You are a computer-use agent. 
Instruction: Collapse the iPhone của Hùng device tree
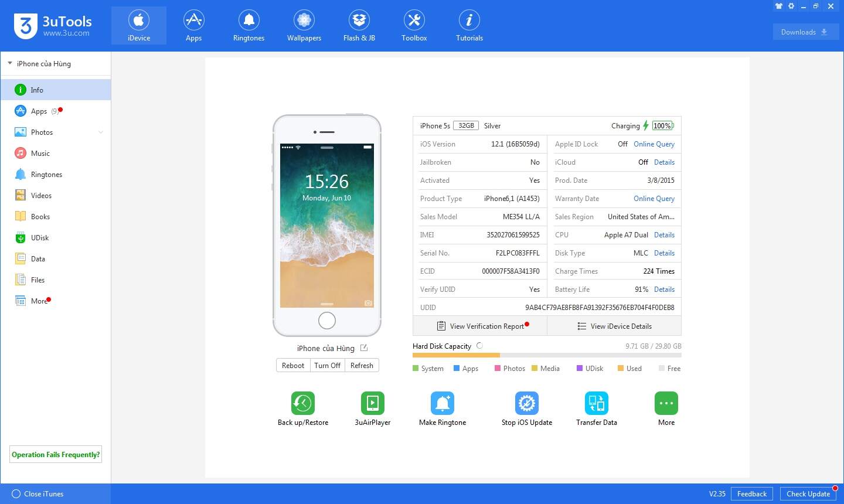(10, 63)
